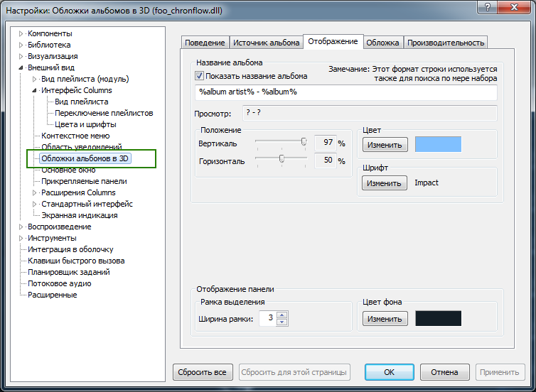The image size is (536, 392).
Task: Confirm settings with OK button
Action: 390,372
